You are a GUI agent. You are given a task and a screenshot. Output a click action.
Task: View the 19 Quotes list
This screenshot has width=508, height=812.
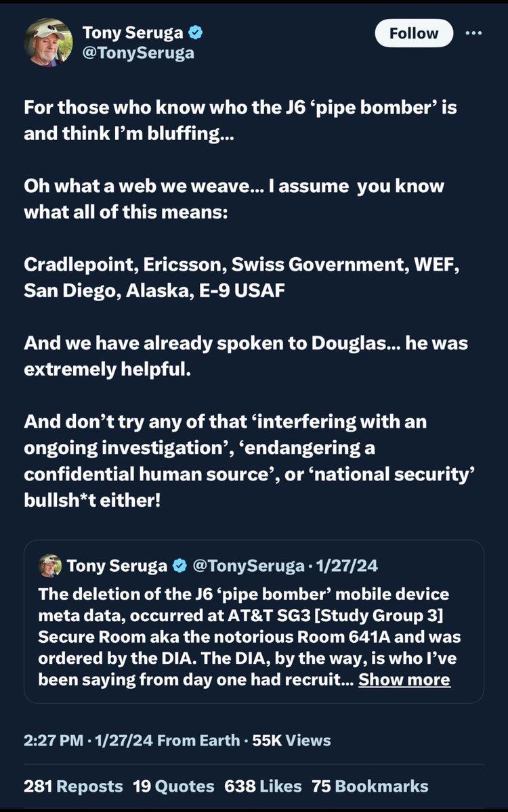pyautogui.click(x=173, y=786)
